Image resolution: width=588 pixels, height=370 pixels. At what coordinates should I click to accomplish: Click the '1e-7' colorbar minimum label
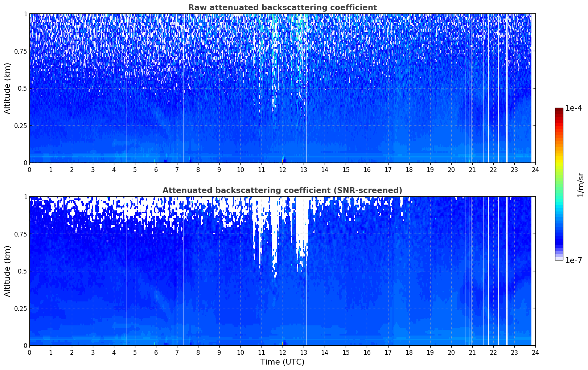coord(573,260)
